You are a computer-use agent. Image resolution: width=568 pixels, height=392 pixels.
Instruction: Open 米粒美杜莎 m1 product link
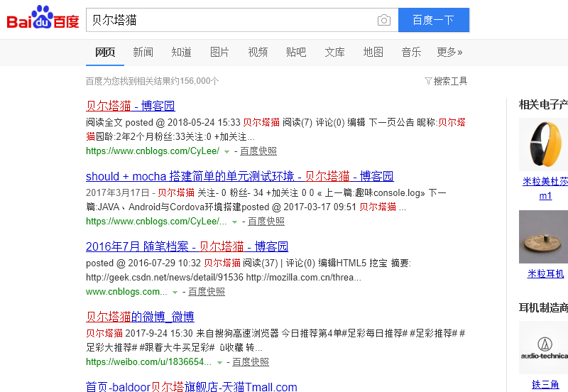545,188
